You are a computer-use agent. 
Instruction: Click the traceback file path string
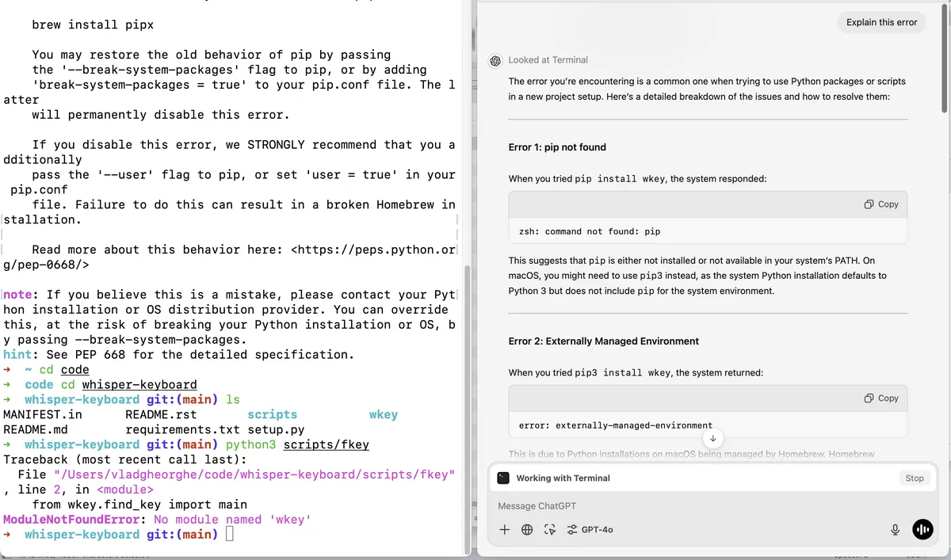(x=255, y=474)
